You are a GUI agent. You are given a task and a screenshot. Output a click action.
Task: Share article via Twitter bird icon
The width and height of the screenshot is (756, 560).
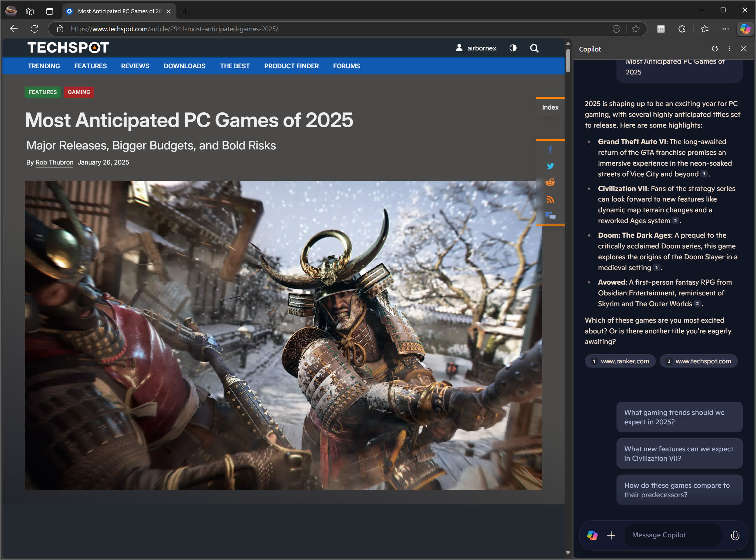tap(550, 166)
